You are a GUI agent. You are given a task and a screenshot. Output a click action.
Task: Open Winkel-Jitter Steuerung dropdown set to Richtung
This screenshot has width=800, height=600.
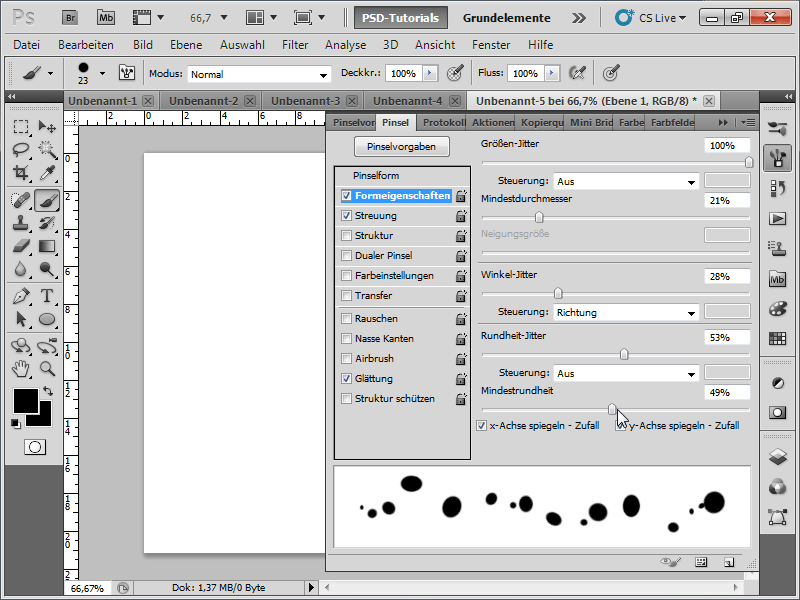(x=626, y=313)
